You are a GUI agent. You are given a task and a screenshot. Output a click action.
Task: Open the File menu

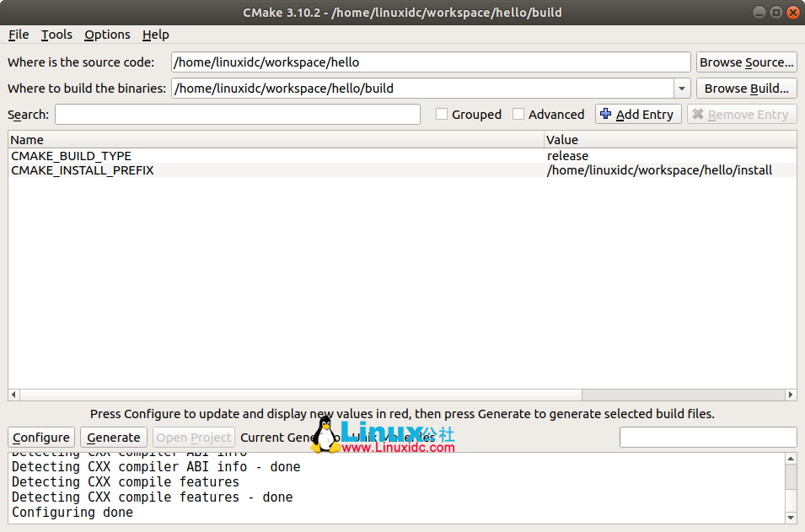pyautogui.click(x=19, y=35)
